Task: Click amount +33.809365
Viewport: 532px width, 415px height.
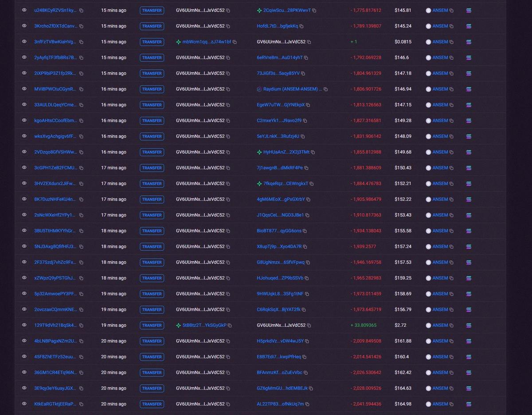Action: [364, 325]
